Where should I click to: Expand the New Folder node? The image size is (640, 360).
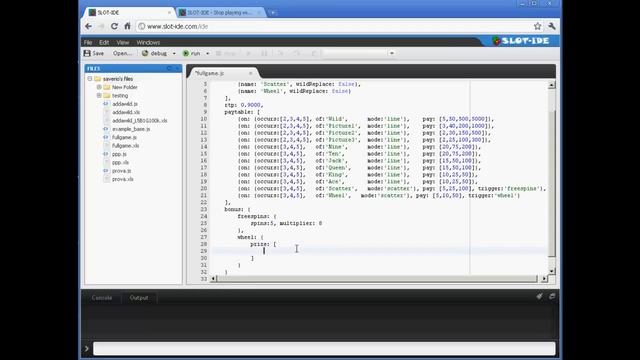[x=99, y=87]
